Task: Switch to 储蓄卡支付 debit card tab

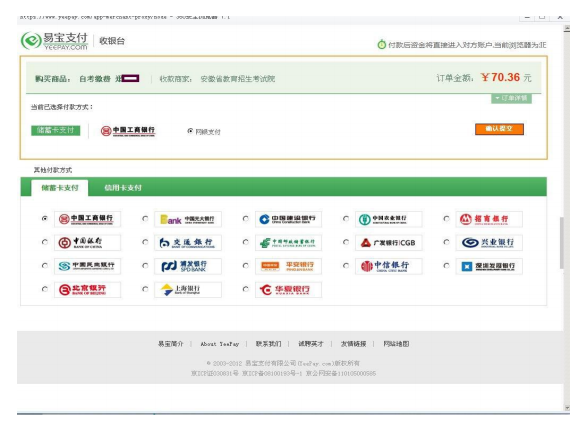Action: pos(60,188)
